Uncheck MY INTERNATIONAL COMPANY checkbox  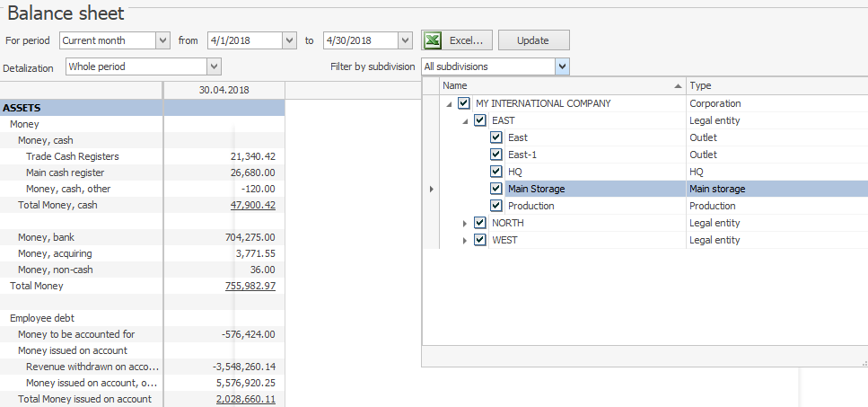point(464,103)
